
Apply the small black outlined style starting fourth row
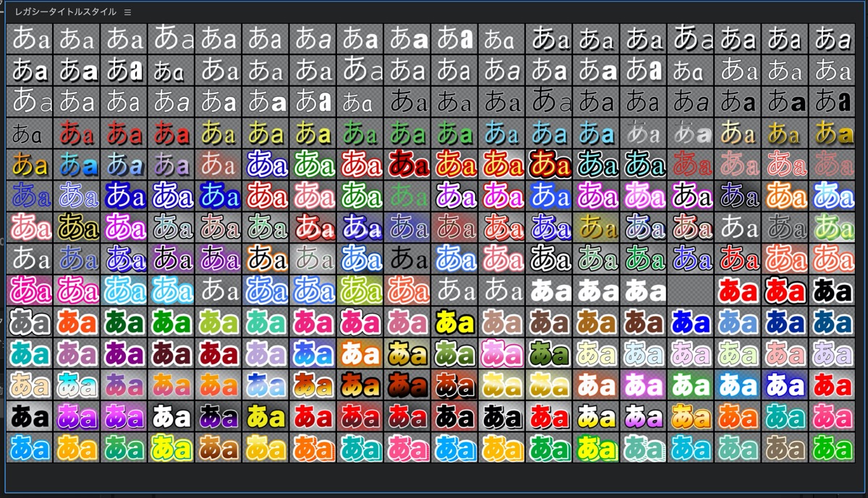[x=30, y=132]
